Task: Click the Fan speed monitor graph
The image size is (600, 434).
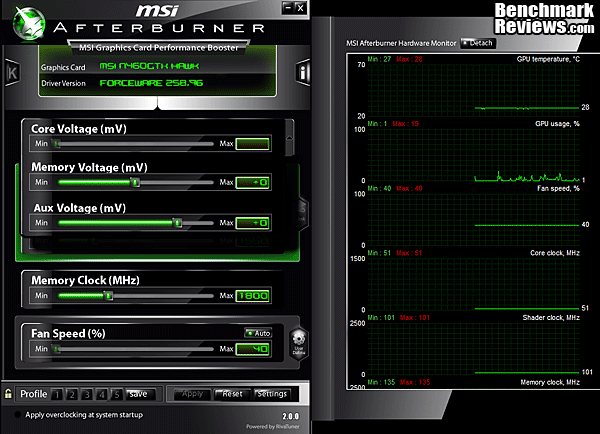Action: point(473,220)
